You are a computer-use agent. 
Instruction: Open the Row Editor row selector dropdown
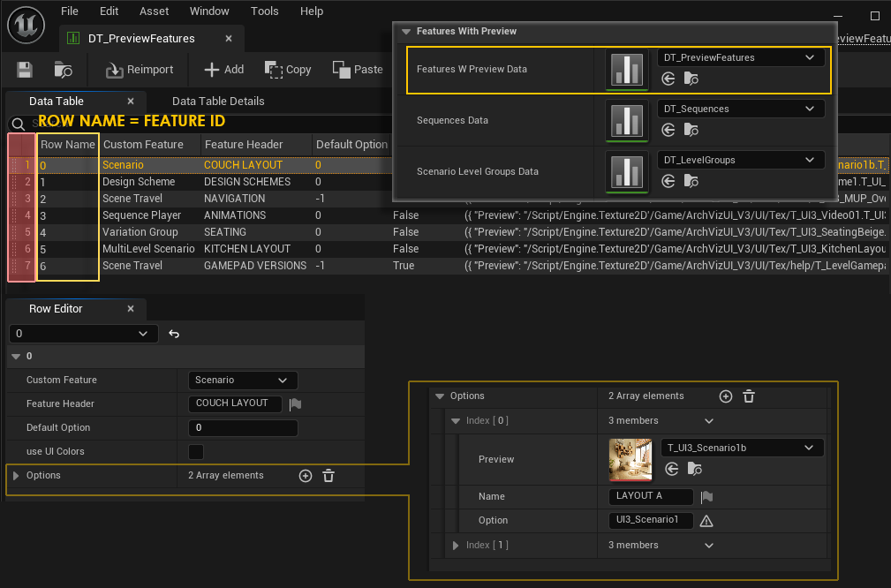[82, 334]
